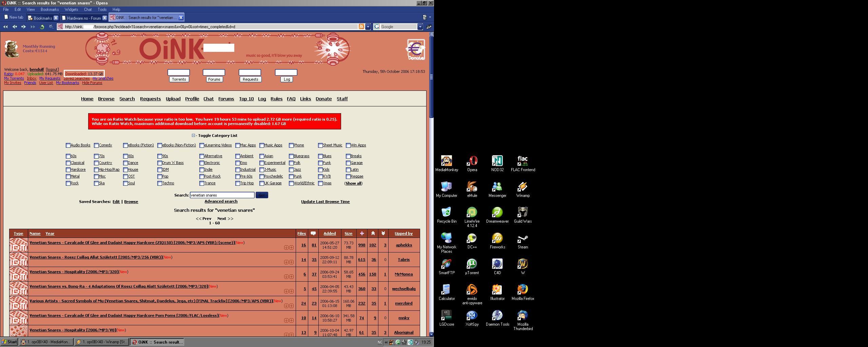Check the Audio Books category
The image size is (868, 347).
[x=68, y=145]
